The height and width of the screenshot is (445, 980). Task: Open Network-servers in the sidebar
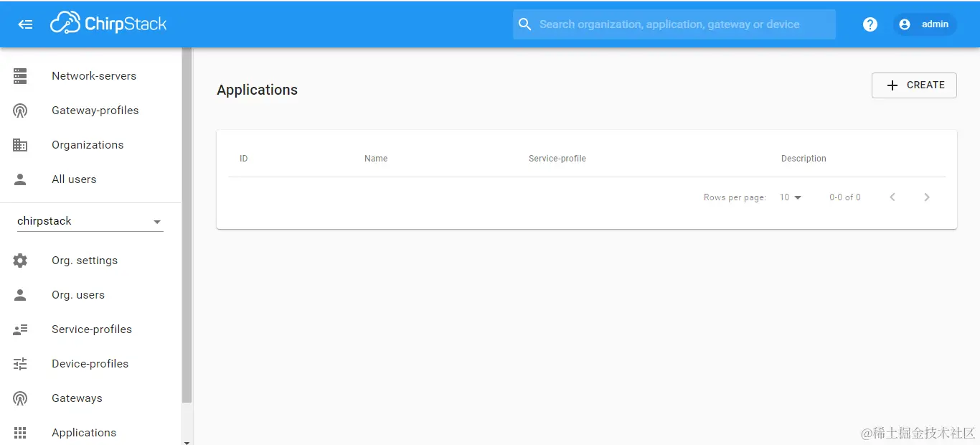tap(90, 75)
